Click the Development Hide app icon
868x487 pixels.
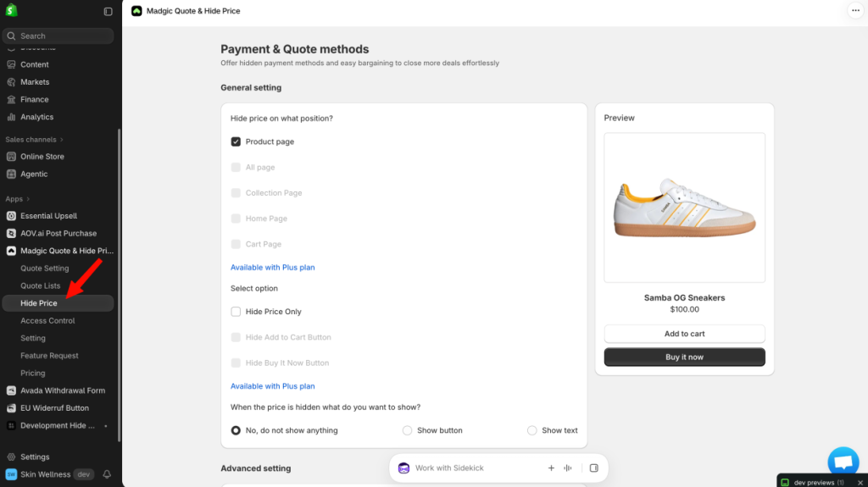[x=11, y=425]
